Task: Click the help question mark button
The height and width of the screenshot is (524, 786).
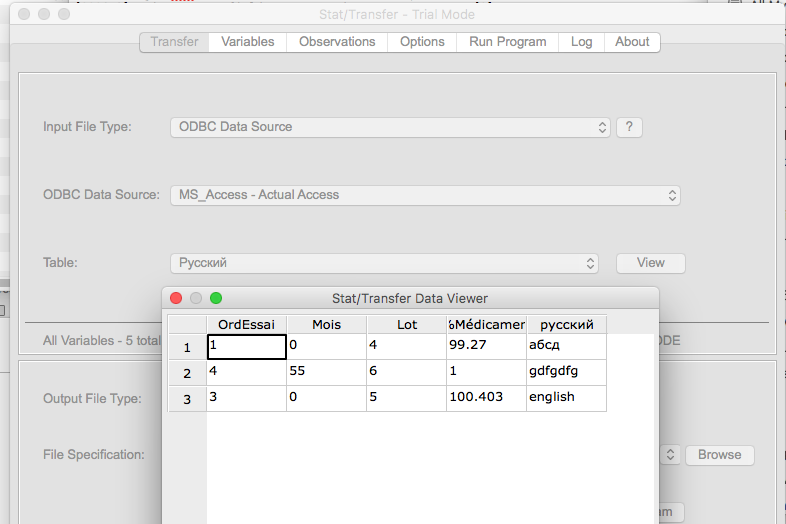Action: click(629, 127)
